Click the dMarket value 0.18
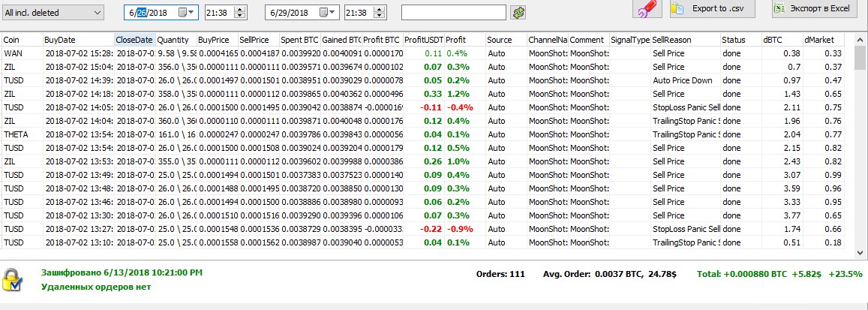This screenshot has height=310, width=868. pos(824,242)
